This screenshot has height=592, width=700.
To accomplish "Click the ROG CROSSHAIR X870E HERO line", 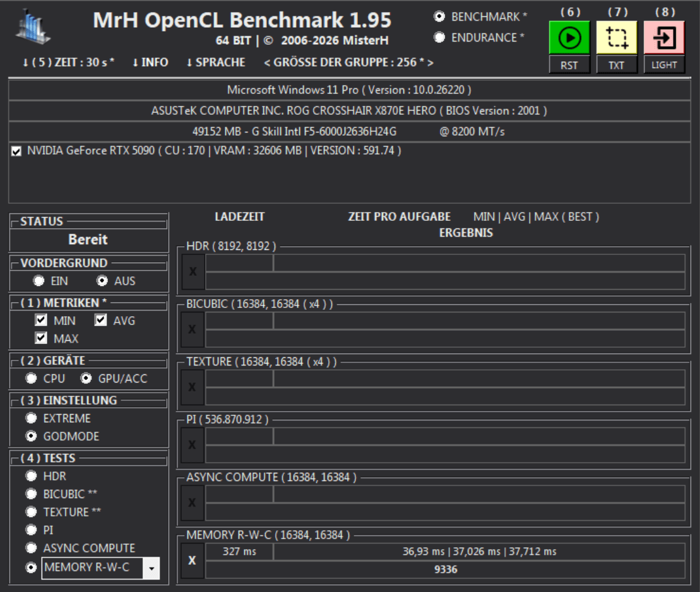I will tap(349, 110).
